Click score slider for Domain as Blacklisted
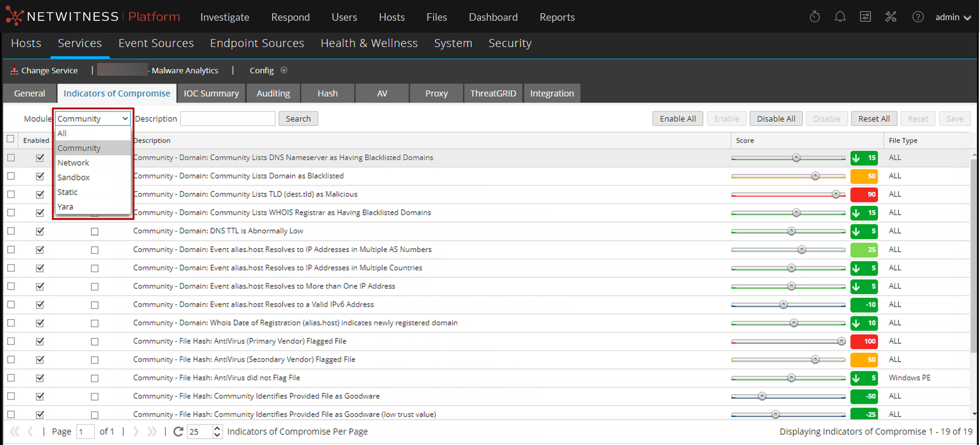 [815, 176]
